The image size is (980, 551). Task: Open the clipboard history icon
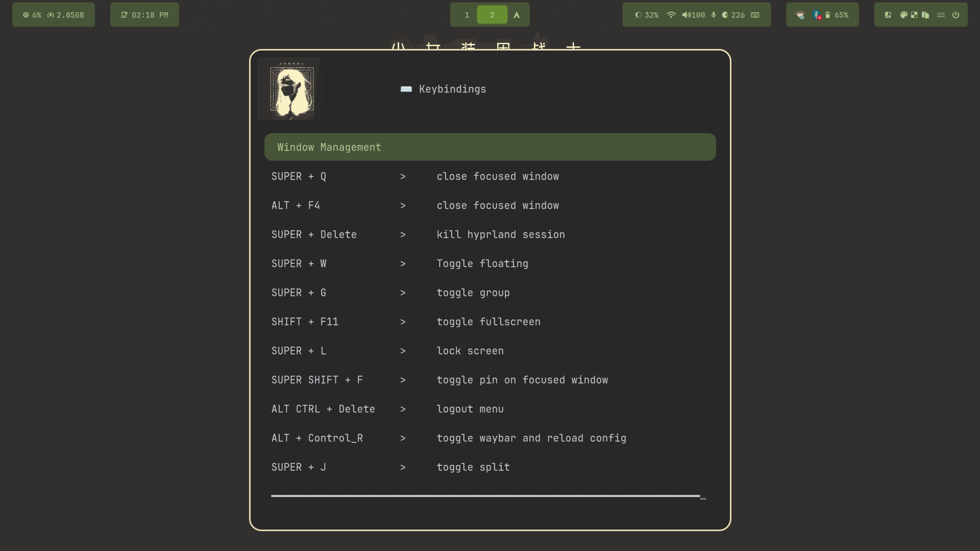[x=925, y=15]
